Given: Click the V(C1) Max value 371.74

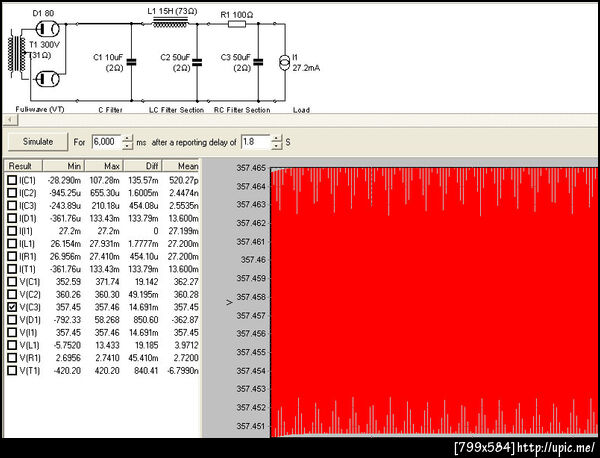Looking at the screenshot, I should [107, 282].
